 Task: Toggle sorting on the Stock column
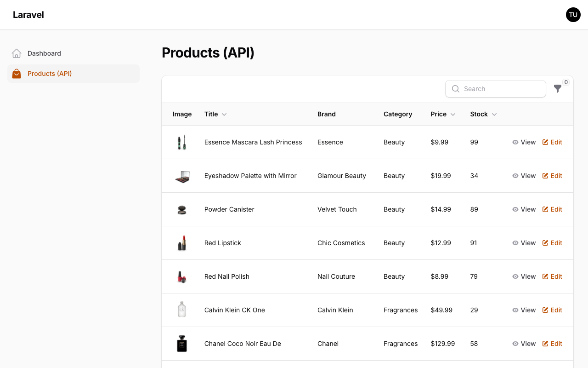coord(494,114)
